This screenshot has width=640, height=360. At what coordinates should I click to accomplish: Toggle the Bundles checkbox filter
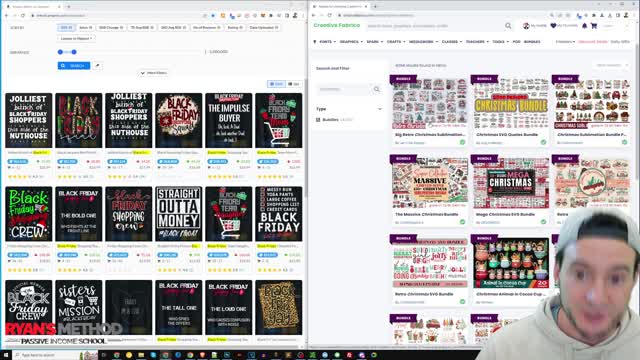[318, 120]
